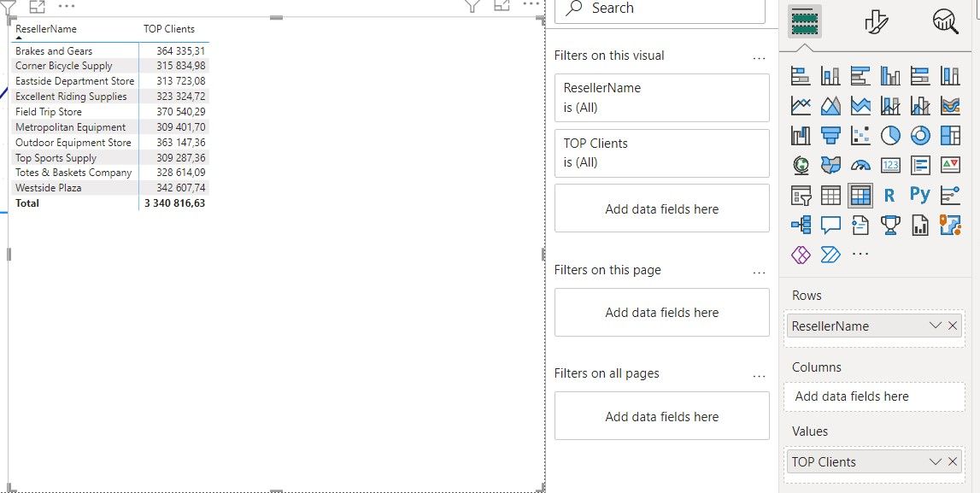Select the trophy Metrics visual
The image size is (980, 493).
coord(890,225)
